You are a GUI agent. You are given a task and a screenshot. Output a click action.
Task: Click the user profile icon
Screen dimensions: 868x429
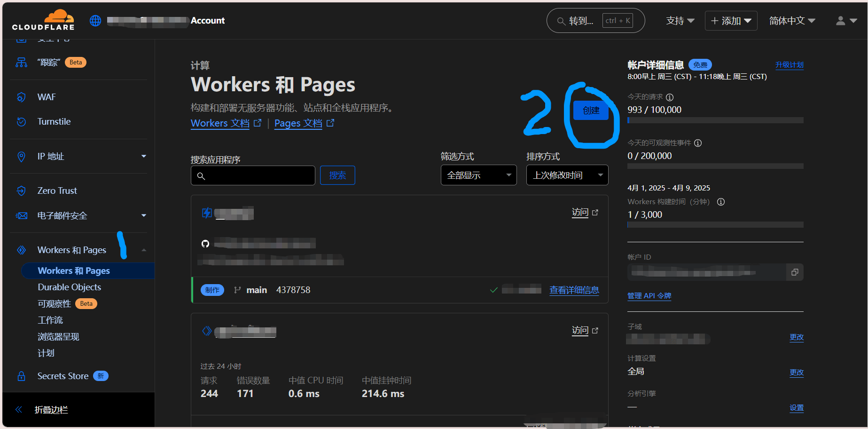841,21
